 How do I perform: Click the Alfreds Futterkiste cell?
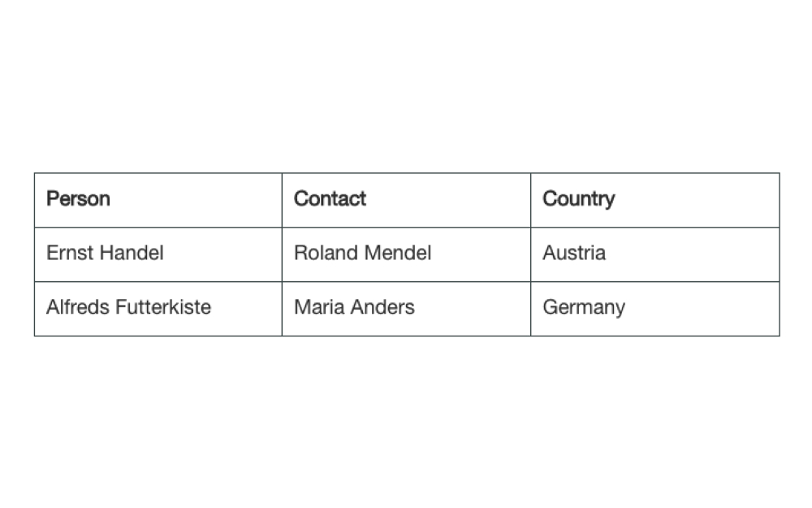tap(158, 309)
